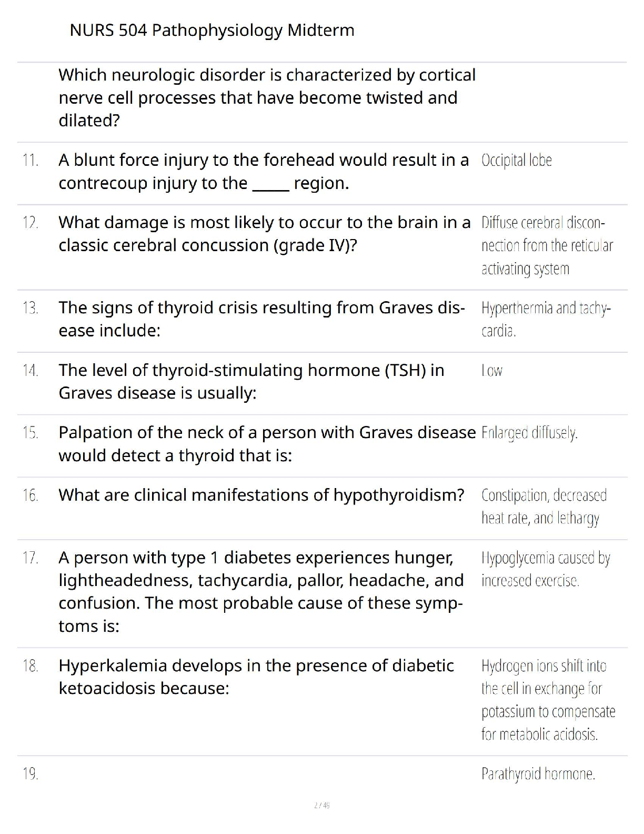Click the thyroid crisis signs question
This screenshot has width=644, height=834.
tap(261, 319)
